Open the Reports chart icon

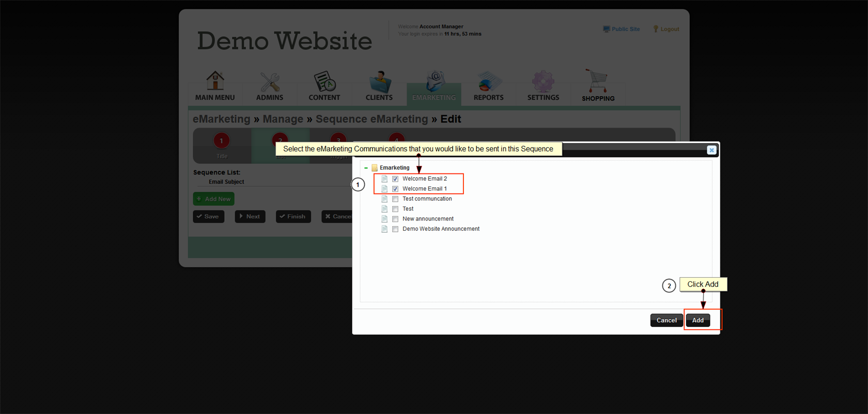point(488,82)
